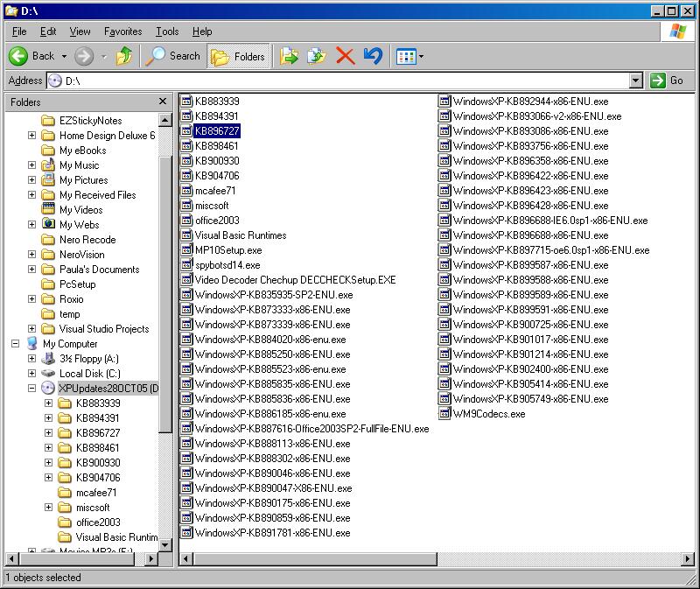The height and width of the screenshot is (589, 700).
Task: Collapse the XPUpdates28OCT05 drive node
Action: 32,389
